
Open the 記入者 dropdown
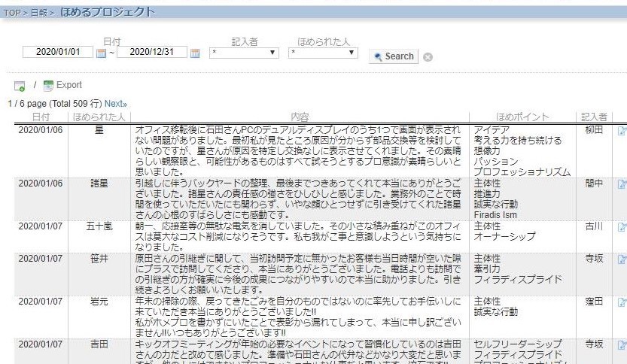244,53
